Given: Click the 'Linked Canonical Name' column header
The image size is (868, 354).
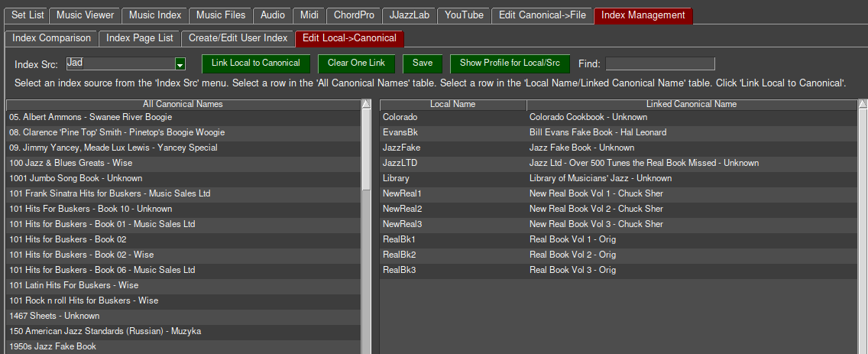Looking at the screenshot, I should point(691,104).
